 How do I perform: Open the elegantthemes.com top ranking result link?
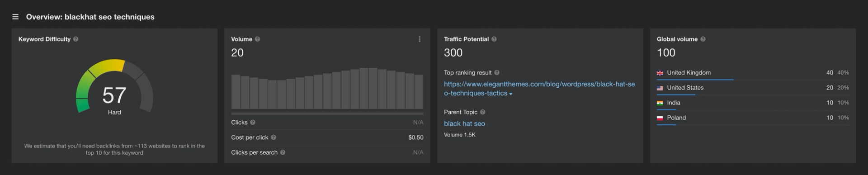[539, 89]
